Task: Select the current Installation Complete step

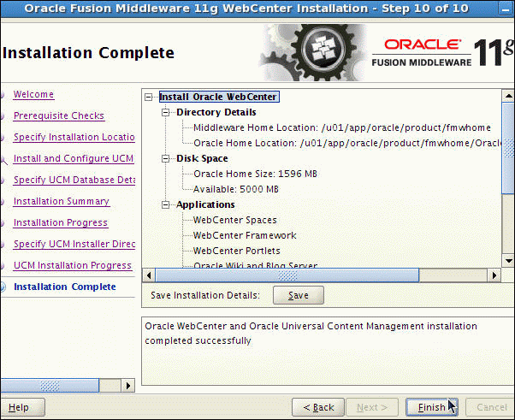Action: (65, 287)
